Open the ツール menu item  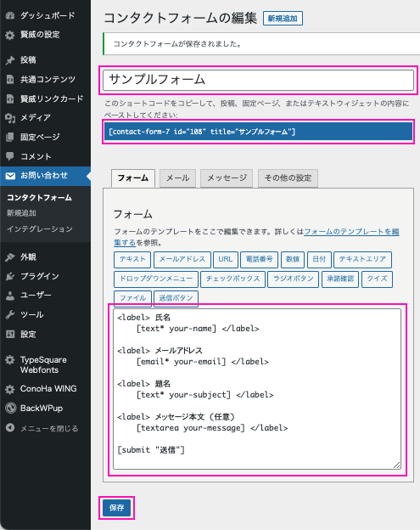(45, 315)
